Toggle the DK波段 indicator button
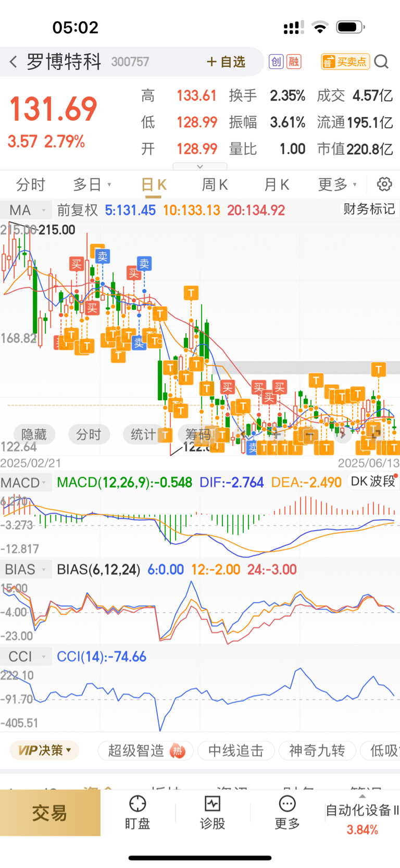 click(x=373, y=481)
